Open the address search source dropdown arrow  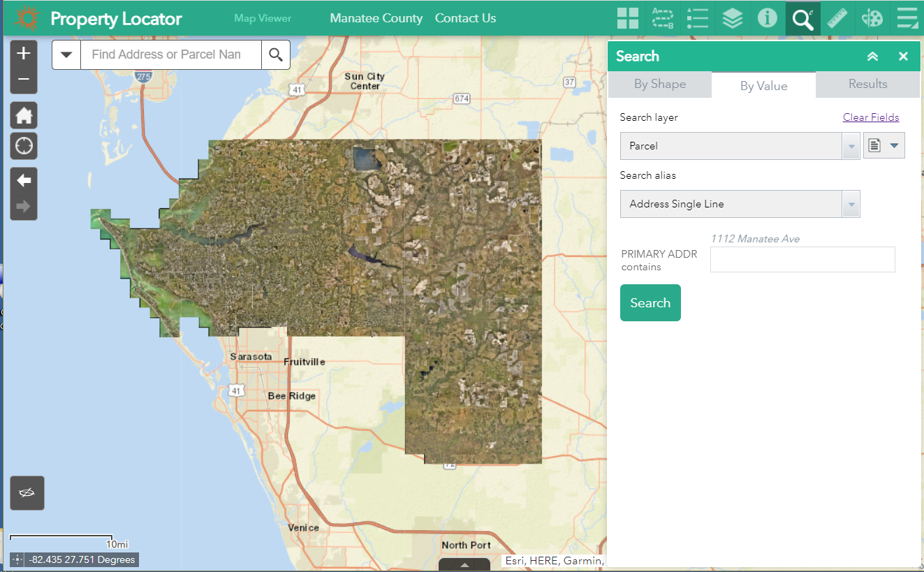66,54
